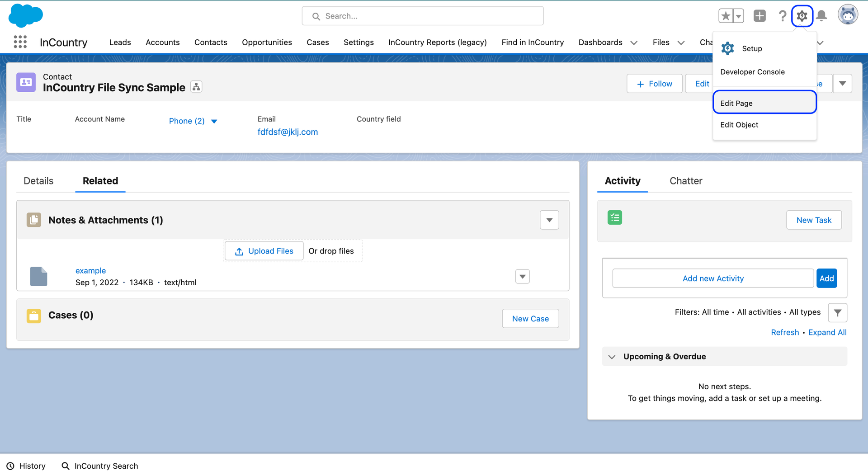The image size is (868, 476).
Task: Click the Notes & Attachments icon
Action: 34,220
